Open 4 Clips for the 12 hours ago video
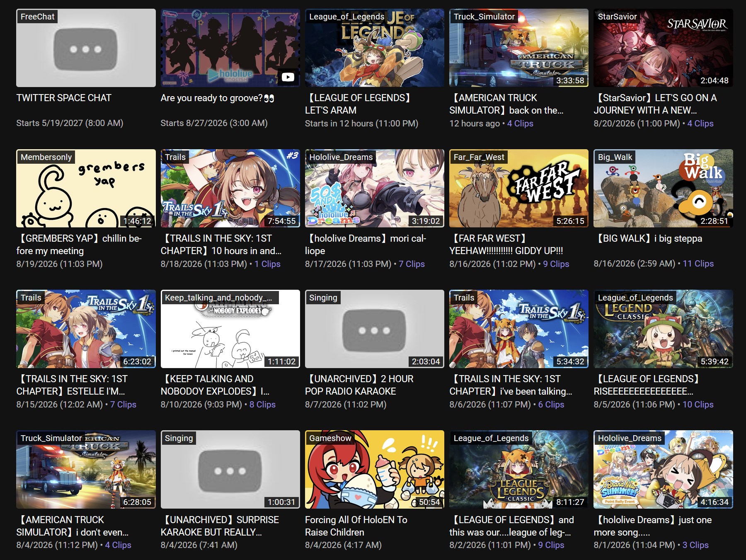This screenshot has width=746, height=560. (520, 124)
